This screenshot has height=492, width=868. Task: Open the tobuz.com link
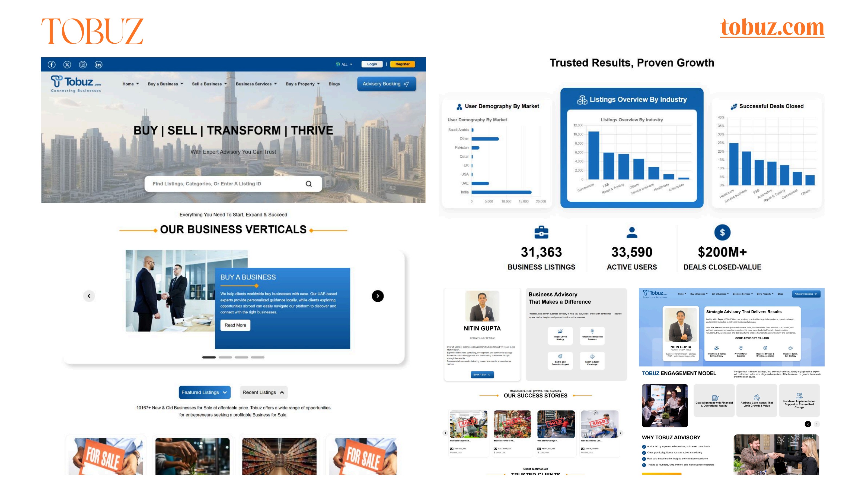772,27
